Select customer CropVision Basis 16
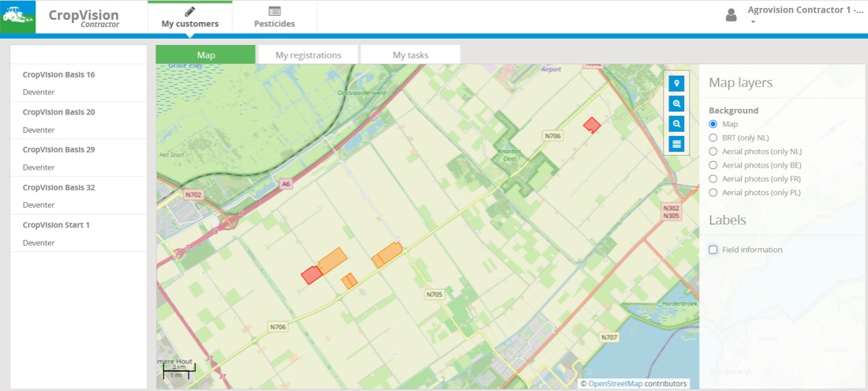Screen dimensions: 868x391 pos(79,83)
